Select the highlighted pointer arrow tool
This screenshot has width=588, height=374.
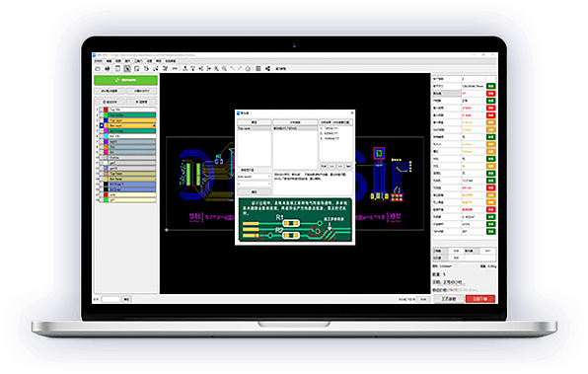(127, 69)
